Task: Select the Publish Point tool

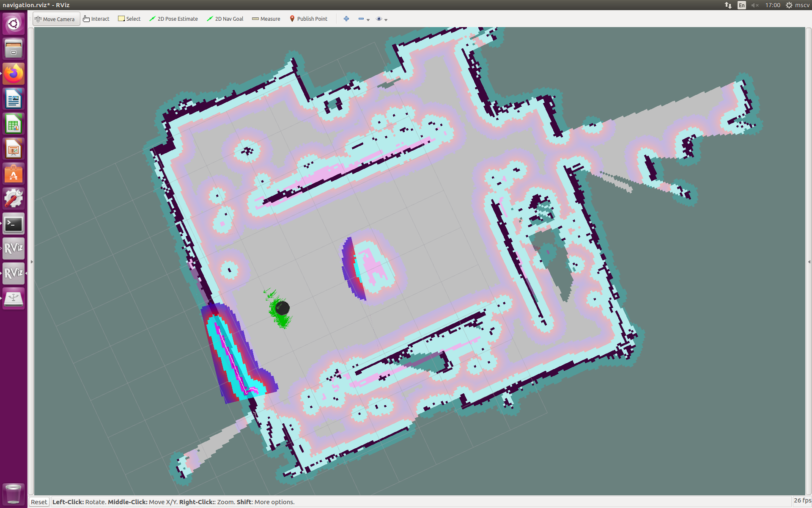Action: [x=309, y=19]
